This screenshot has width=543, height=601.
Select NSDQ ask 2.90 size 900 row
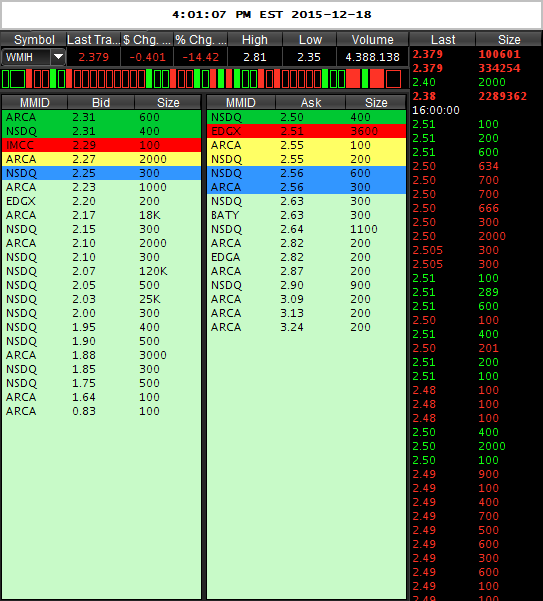(306, 285)
